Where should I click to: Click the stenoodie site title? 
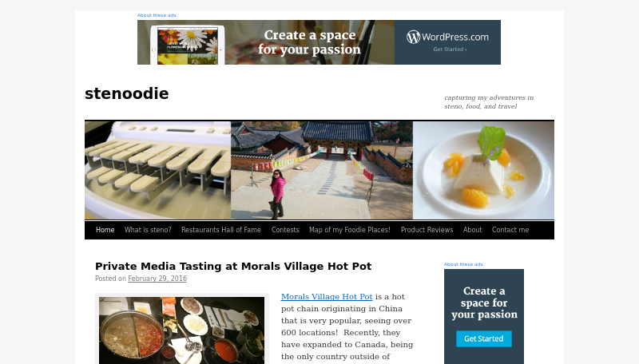pyautogui.click(x=127, y=93)
